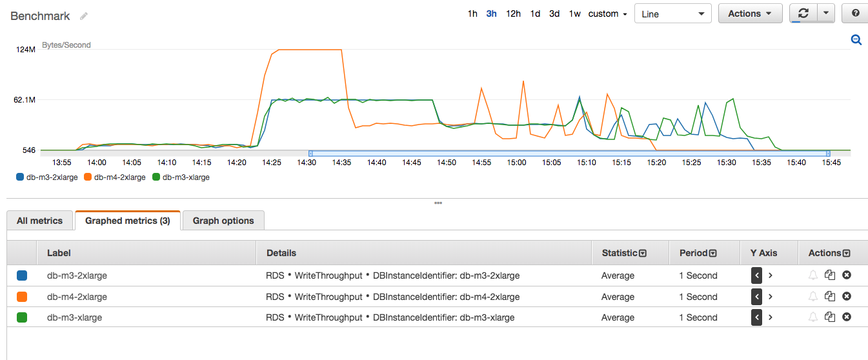
Task: Click the blue swatch for db-m3-2xlarge
Action: 22,275
